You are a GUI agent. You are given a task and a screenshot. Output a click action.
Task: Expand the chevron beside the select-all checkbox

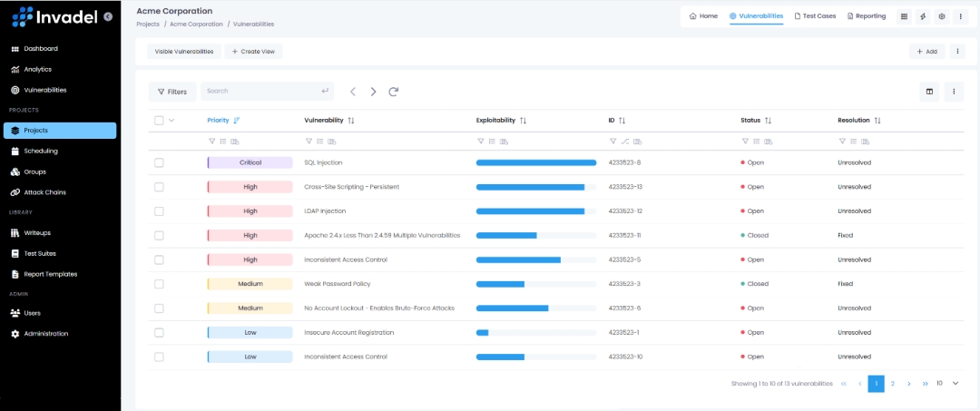pos(172,120)
